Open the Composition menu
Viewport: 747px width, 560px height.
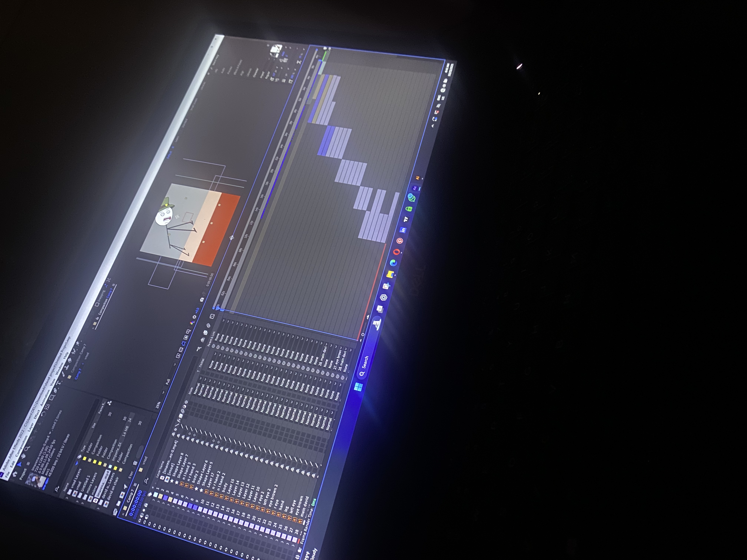[x=21, y=447]
